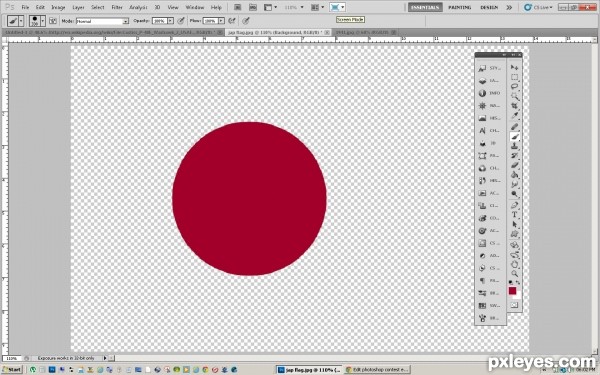Viewport: 600px width, 375px height.
Task: Select the Rectangular Marquee tool
Action: [514, 77]
